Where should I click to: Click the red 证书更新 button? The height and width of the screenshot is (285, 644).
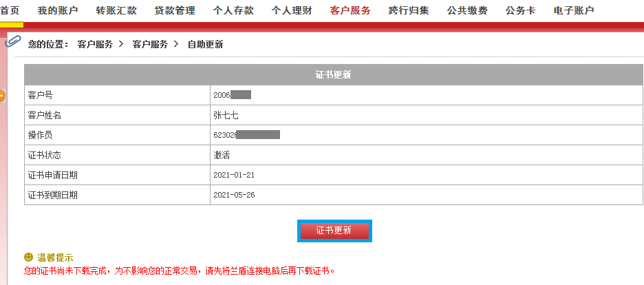point(334,231)
